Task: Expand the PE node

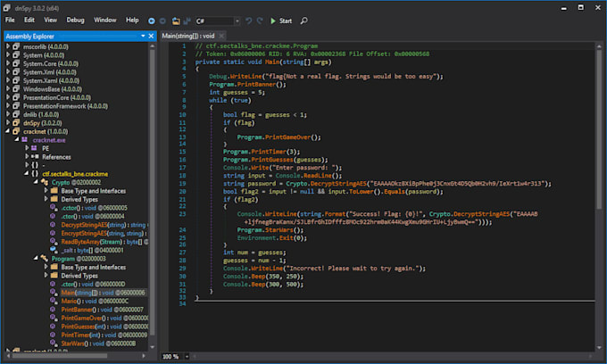Action: point(26,148)
